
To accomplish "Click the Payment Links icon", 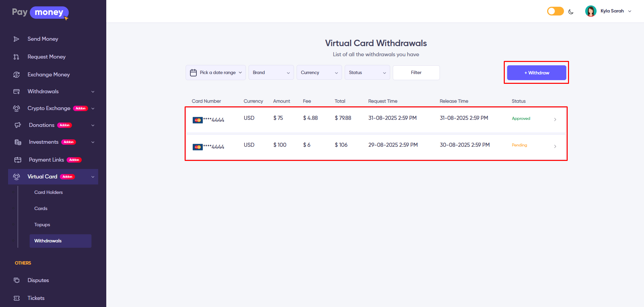I will pyautogui.click(x=17, y=160).
